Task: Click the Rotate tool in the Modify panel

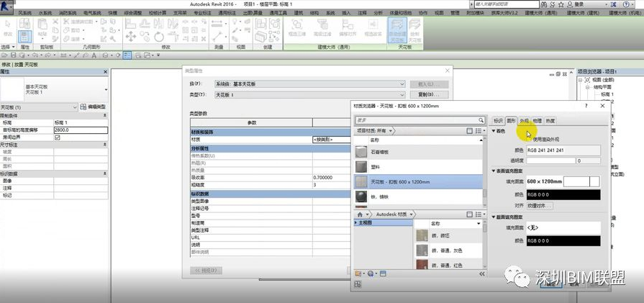Action: [159, 37]
